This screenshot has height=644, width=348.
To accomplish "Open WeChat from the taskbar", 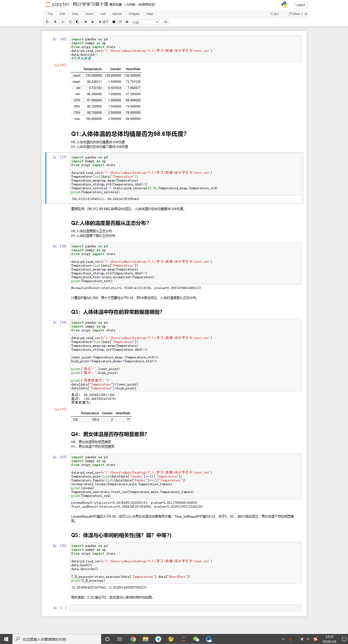I will tap(196, 639).
